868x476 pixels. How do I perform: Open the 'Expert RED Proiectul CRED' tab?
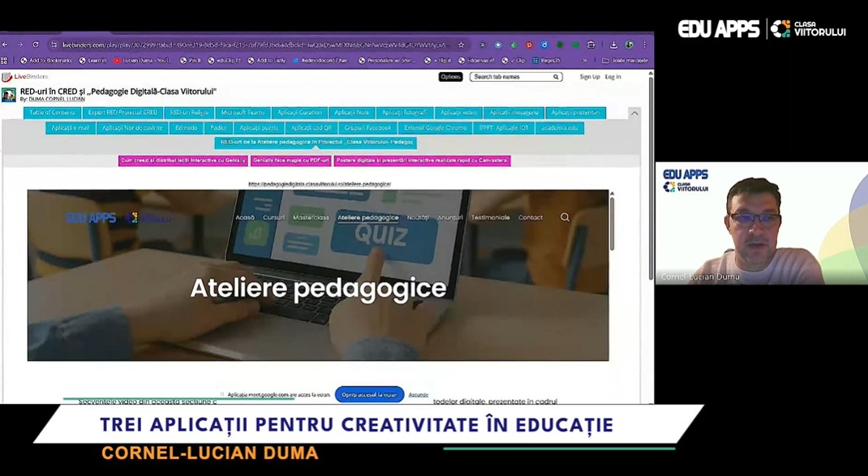coord(122,113)
